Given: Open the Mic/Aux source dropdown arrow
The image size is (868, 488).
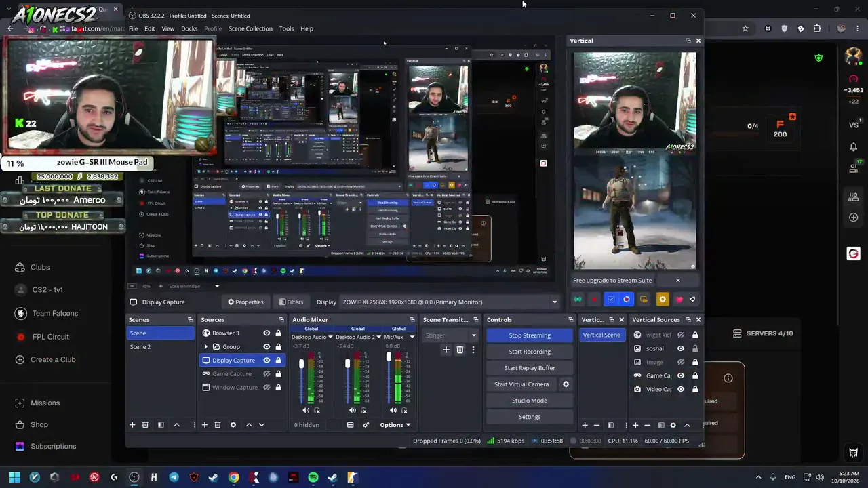Looking at the screenshot, I should 412,337.
